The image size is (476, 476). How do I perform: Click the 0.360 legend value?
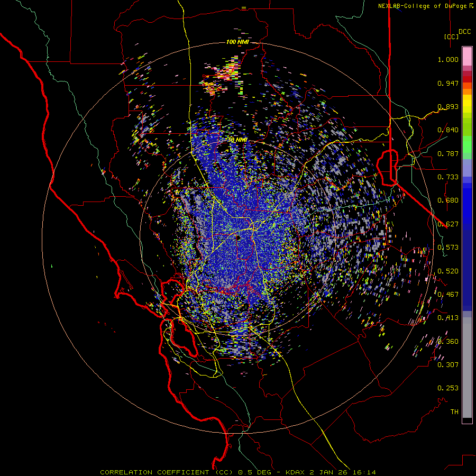448,342
